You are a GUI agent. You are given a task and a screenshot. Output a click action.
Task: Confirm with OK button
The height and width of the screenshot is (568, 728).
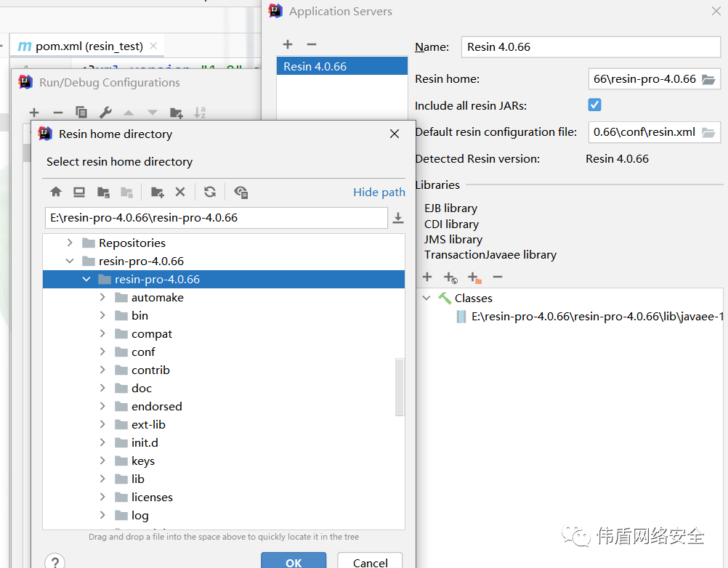click(294, 561)
